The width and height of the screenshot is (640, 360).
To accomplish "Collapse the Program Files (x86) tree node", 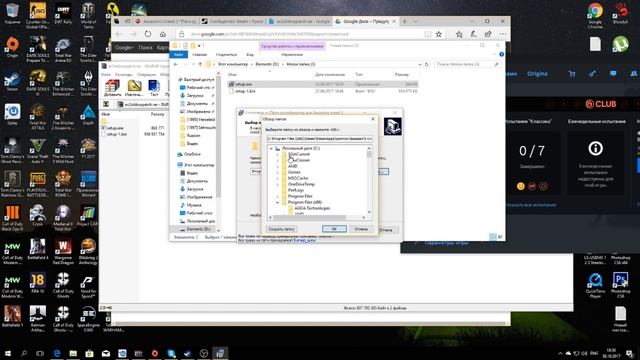I will [x=278, y=202].
